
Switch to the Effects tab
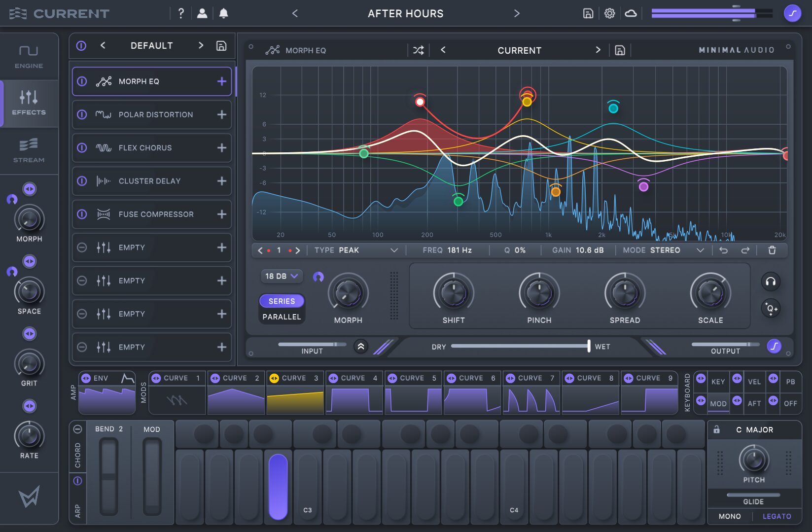click(x=29, y=104)
